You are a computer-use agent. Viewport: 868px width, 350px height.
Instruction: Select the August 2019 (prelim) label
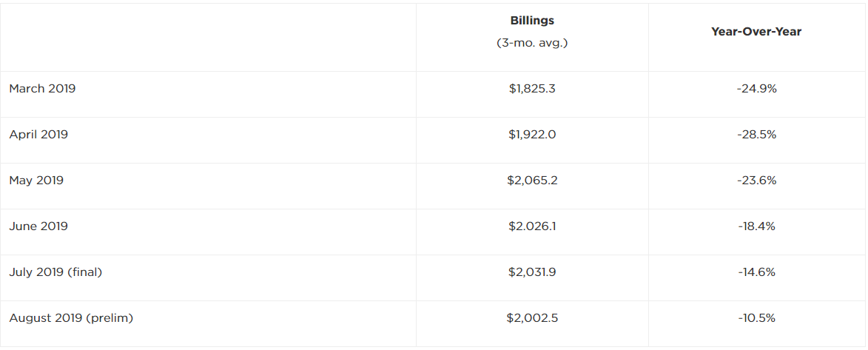tap(71, 318)
